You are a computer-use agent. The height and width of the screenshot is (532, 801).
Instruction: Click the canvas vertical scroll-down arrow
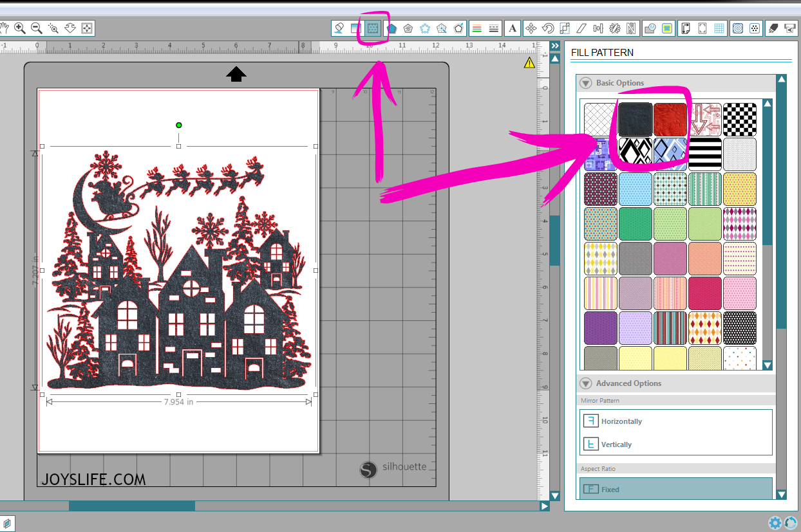click(554, 496)
